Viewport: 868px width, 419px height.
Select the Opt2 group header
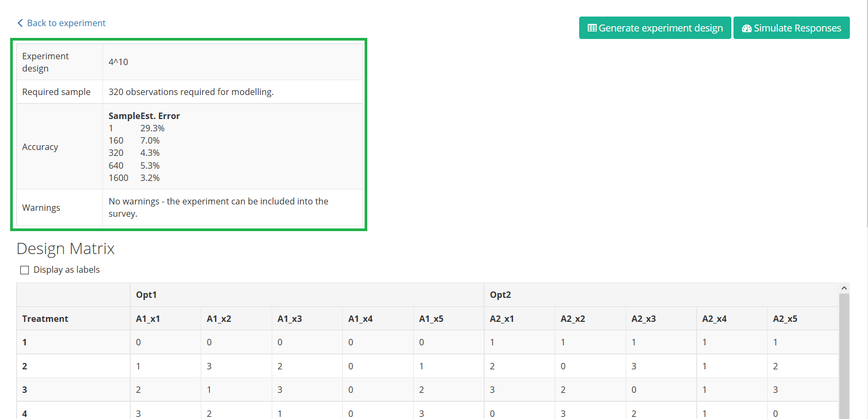click(x=500, y=295)
